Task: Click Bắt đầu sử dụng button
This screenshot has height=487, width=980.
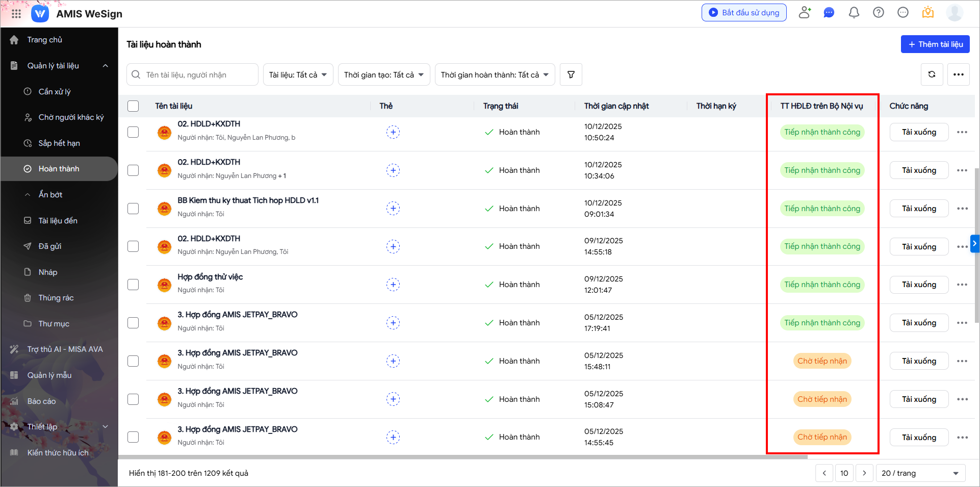Action: 743,13
